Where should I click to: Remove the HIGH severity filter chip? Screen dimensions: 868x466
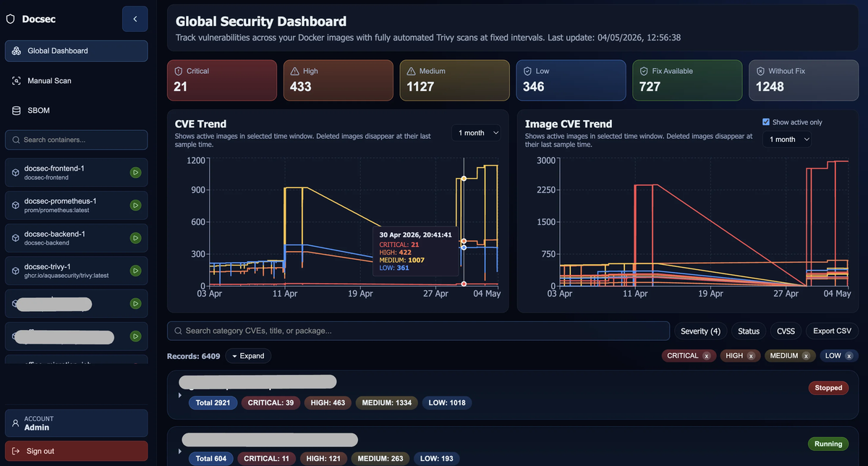(751, 356)
